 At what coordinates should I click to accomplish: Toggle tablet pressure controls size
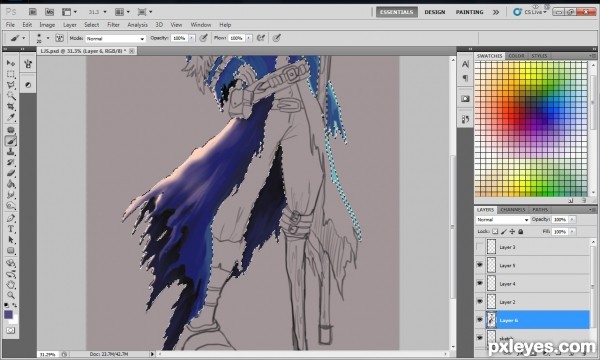pos(277,38)
